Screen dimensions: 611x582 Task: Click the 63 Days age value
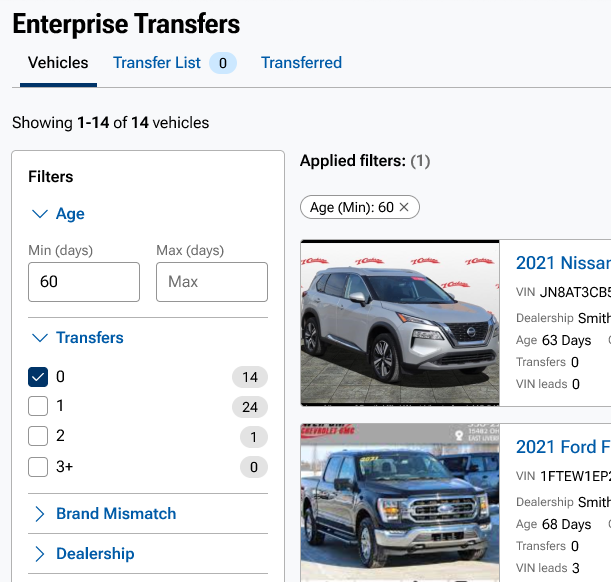click(x=566, y=340)
